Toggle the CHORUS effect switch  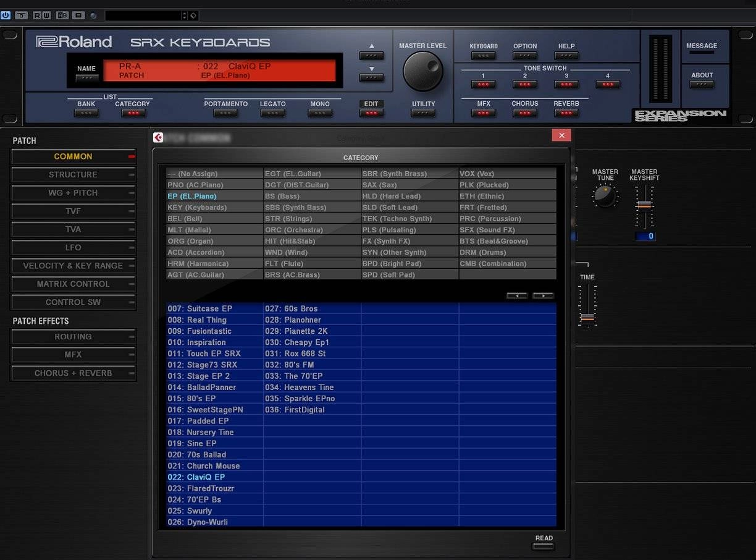point(525,113)
